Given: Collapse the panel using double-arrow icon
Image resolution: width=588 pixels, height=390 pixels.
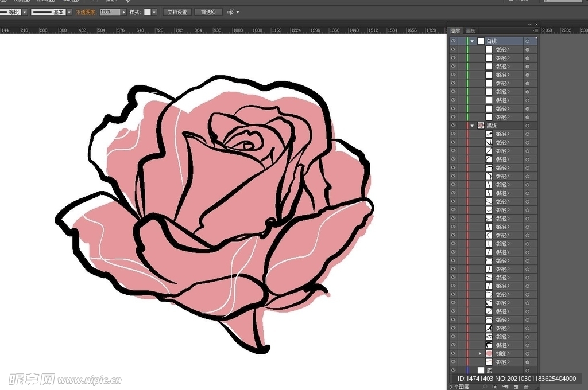Looking at the screenshot, I should 530,24.
